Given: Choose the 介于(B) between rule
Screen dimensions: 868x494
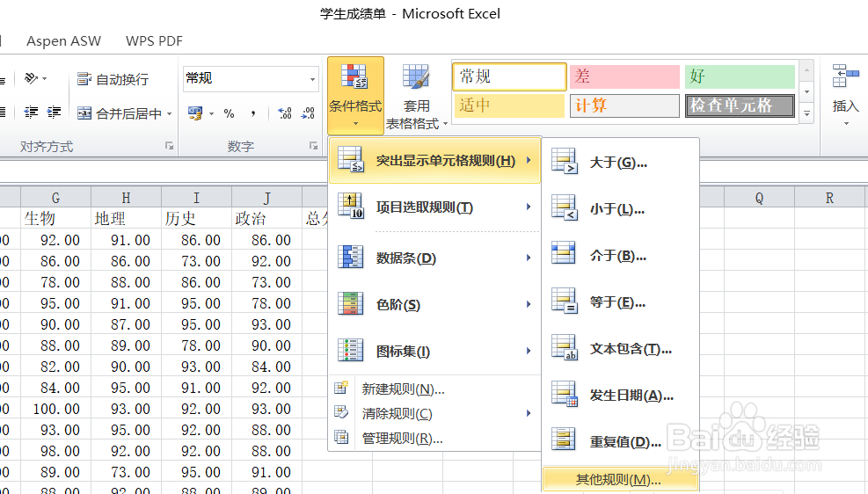Looking at the screenshot, I should [x=620, y=256].
